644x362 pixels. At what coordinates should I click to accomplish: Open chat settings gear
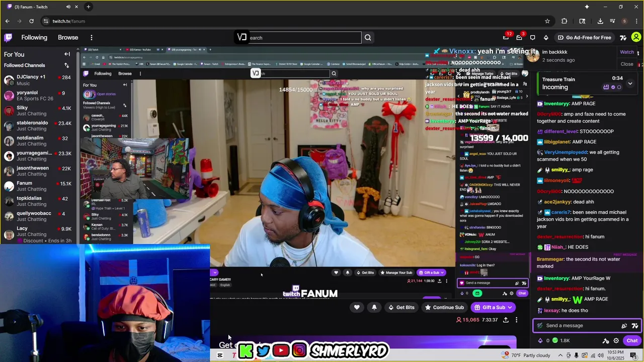(x=616, y=340)
